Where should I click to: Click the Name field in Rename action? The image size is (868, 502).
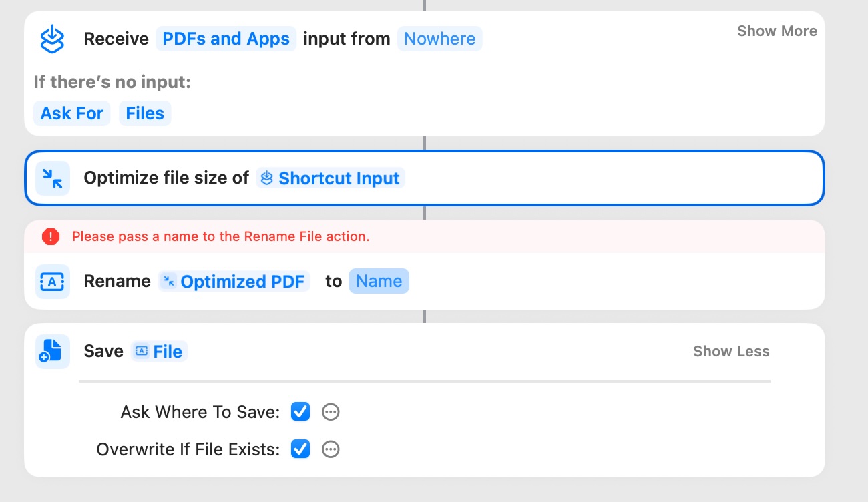379,282
